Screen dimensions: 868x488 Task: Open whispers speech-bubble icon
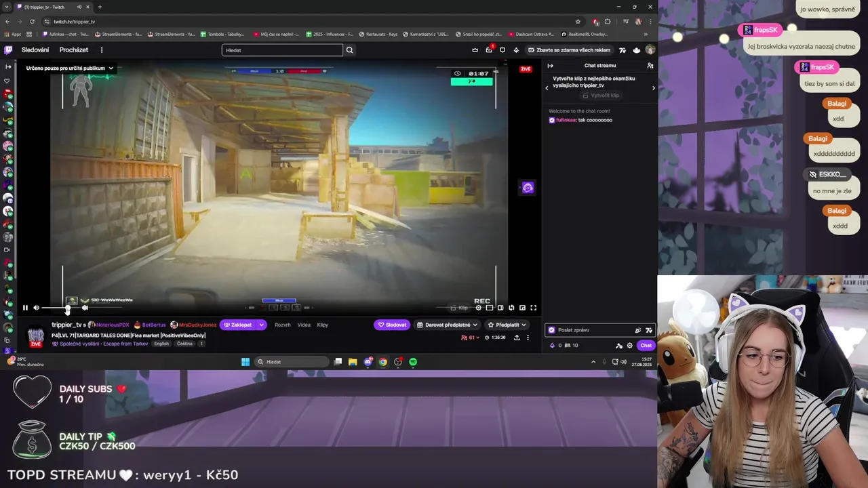tap(502, 49)
